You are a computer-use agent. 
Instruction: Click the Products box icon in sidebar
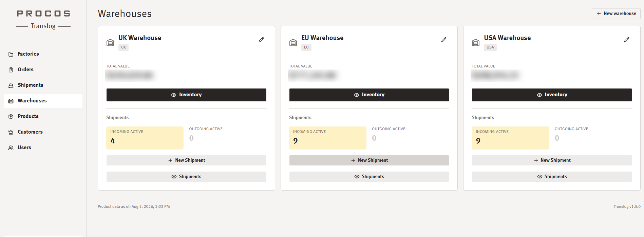coord(11,117)
